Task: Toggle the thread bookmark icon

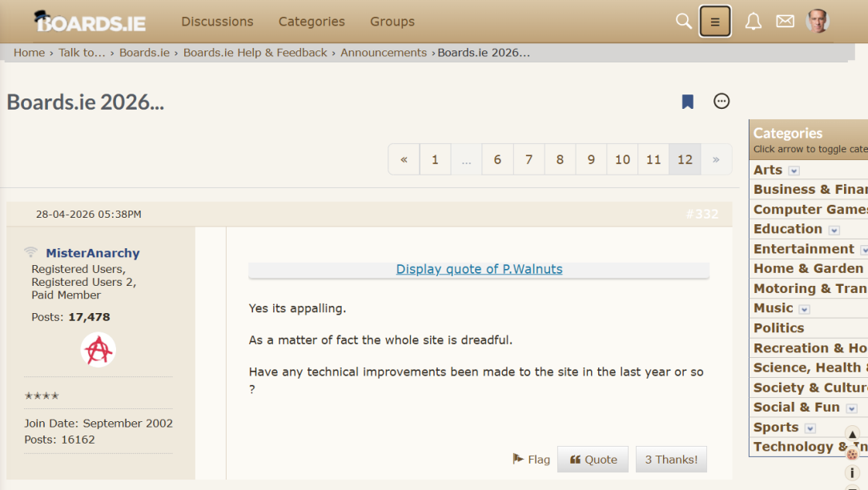Action: 688,102
